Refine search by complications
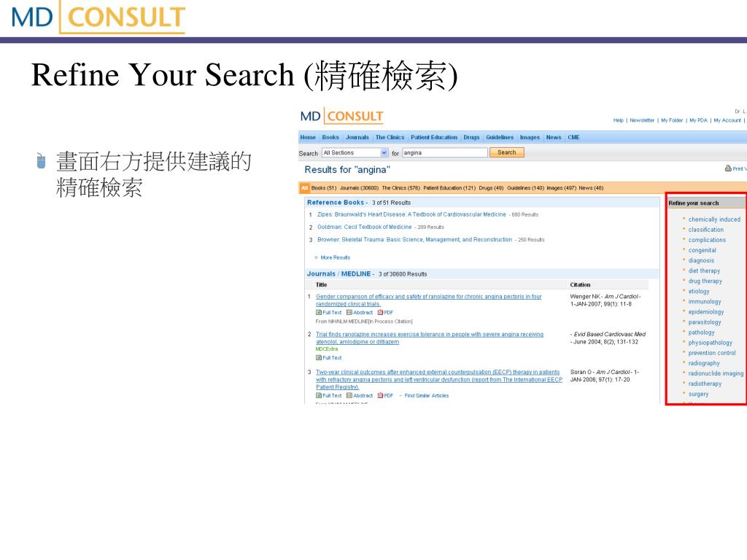This screenshot has width=747, height=560. tap(707, 240)
